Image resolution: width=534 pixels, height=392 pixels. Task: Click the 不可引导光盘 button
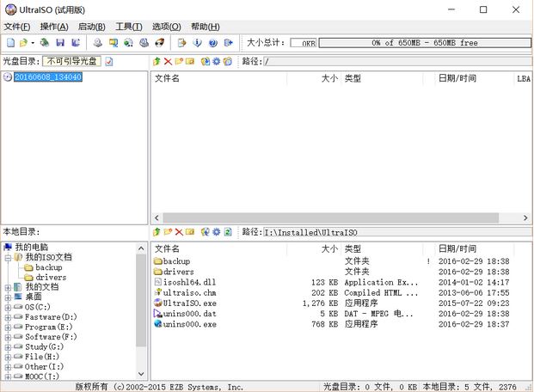point(72,62)
